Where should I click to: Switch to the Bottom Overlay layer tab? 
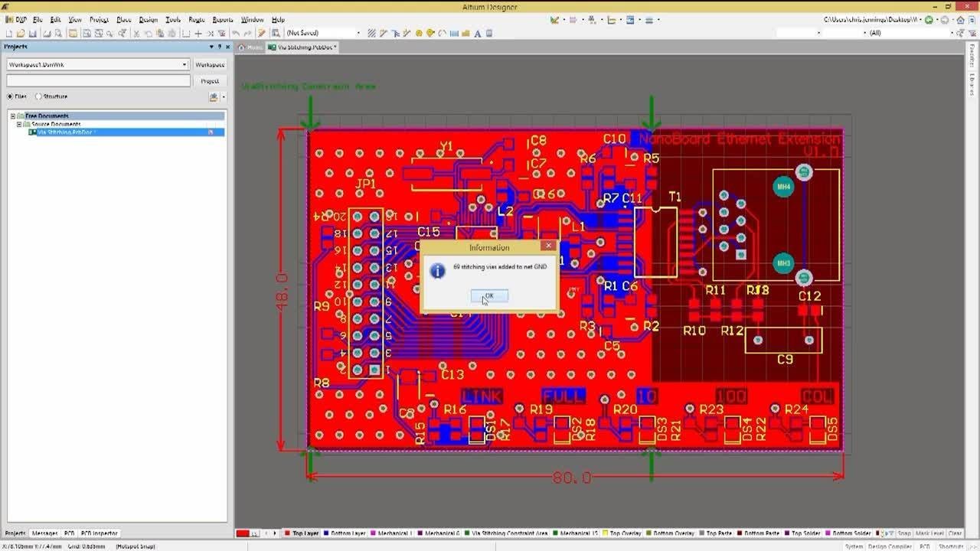(669, 533)
